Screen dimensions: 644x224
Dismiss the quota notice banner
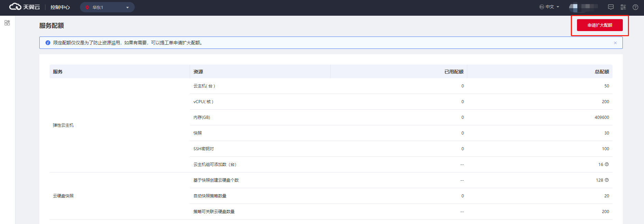tap(615, 43)
